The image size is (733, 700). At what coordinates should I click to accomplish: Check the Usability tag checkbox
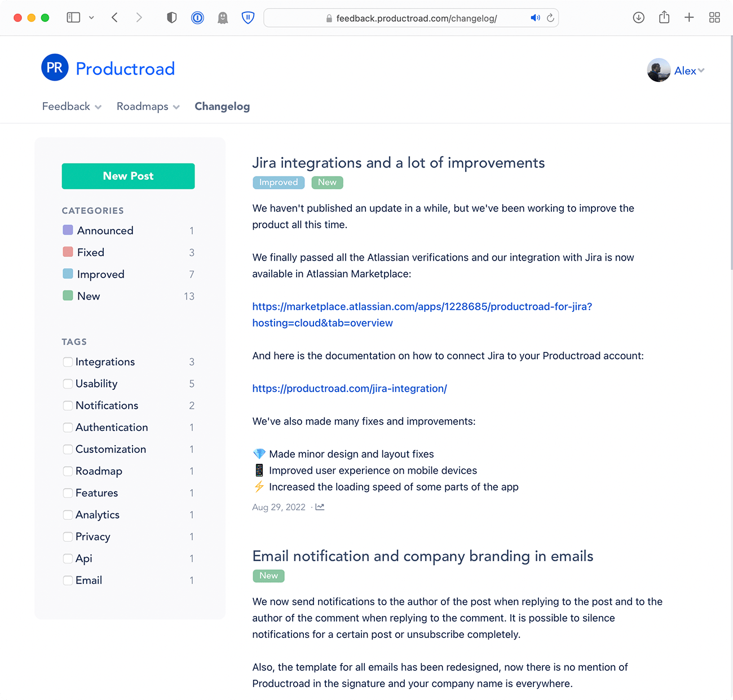(68, 384)
